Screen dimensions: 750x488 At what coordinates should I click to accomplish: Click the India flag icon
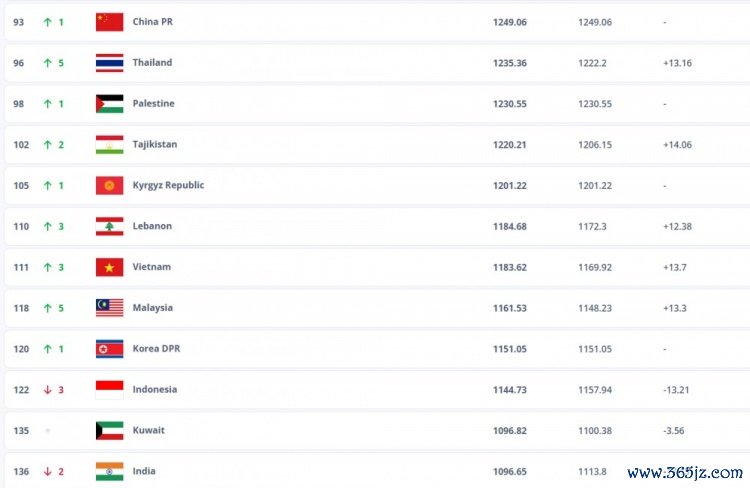point(109,471)
